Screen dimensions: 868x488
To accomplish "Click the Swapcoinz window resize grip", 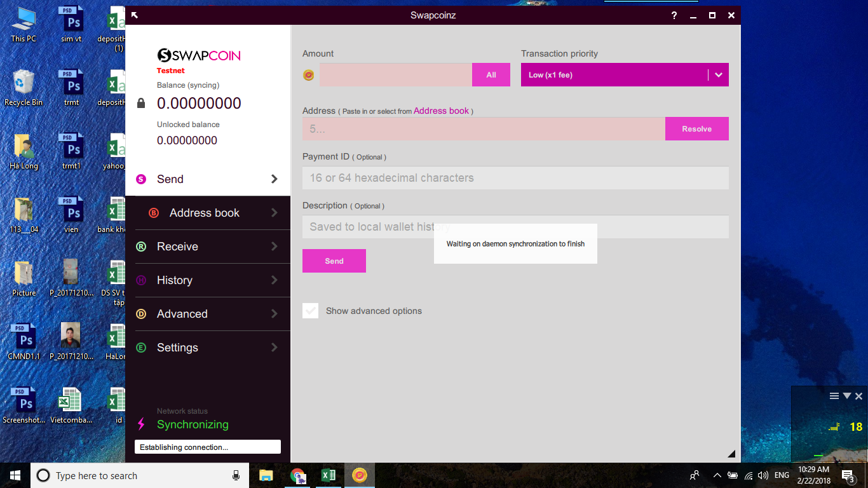I will click(731, 454).
